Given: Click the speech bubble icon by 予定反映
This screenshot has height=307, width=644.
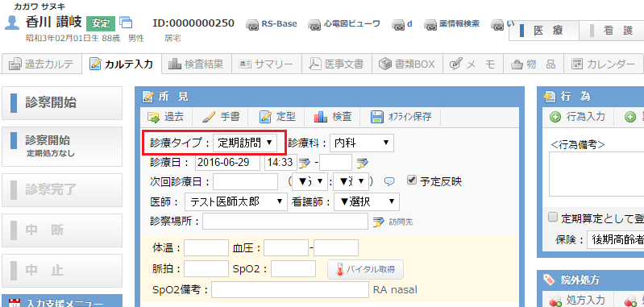Looking at the screenshot, I should pyautogui.click(x=389, y=181).
